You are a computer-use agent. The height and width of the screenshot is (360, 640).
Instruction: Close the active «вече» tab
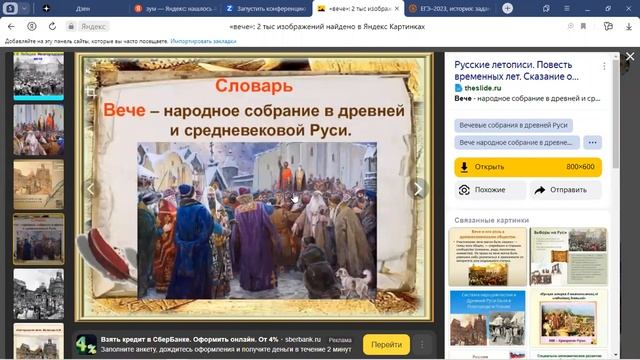(x=397, y=8)
